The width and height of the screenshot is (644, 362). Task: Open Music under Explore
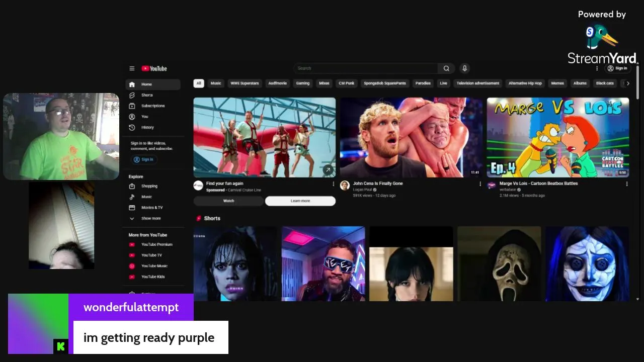tap(153, 197)
